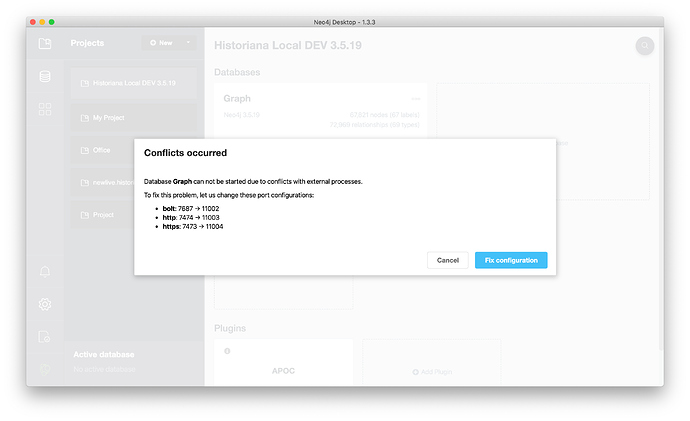The height and width of the screenshot is (421, 690).
Task: Click the vertical scrollbar on right edge
Action: pyautogui.click(x=661, y=189)
